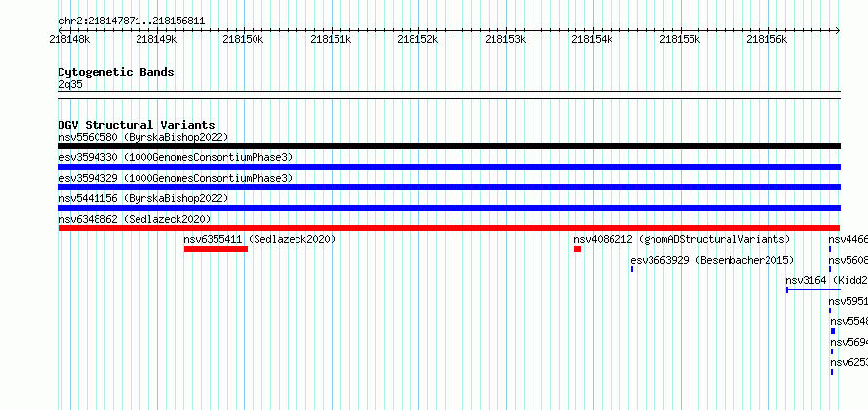Click the nsv5441156 blue variant bar

449,208
